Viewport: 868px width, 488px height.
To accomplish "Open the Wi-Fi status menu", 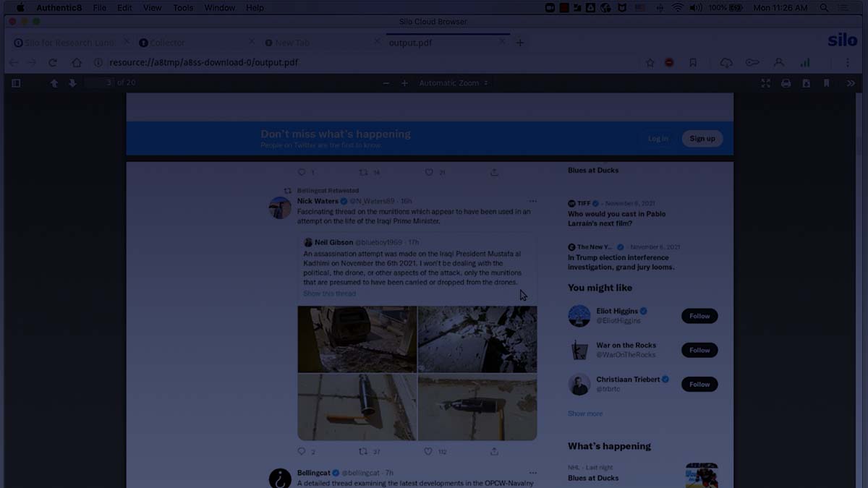I will point(677,8).
